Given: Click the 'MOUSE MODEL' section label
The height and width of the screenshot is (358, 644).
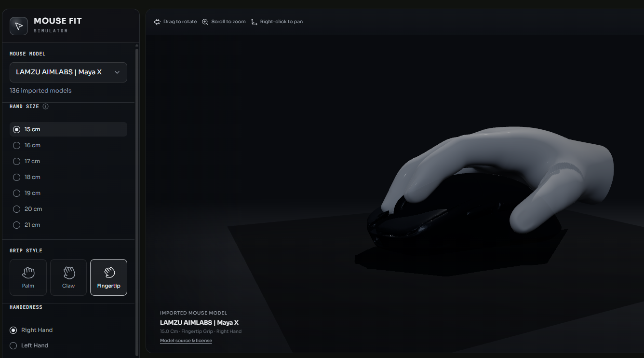Looking at the screenshot, I should click(27, 54).
